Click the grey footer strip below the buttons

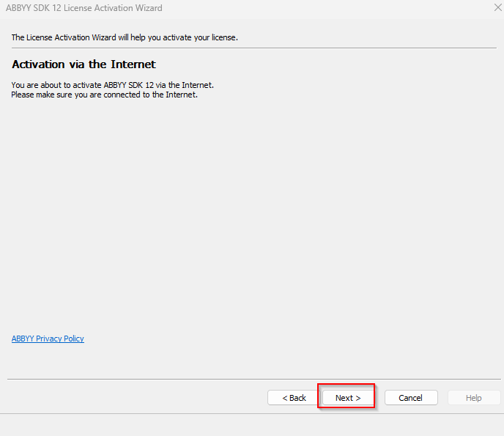(x=252, y=425)
